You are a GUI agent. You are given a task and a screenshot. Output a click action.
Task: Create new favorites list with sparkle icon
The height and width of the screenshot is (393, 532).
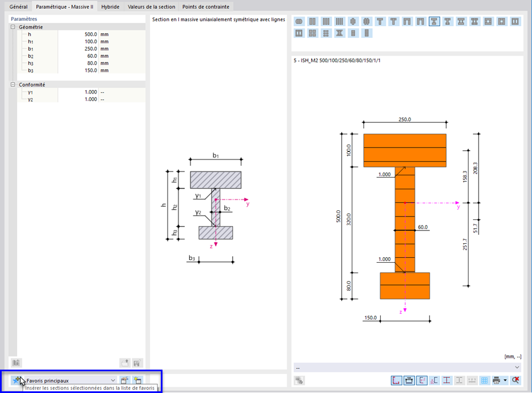(x=137, y=380)
